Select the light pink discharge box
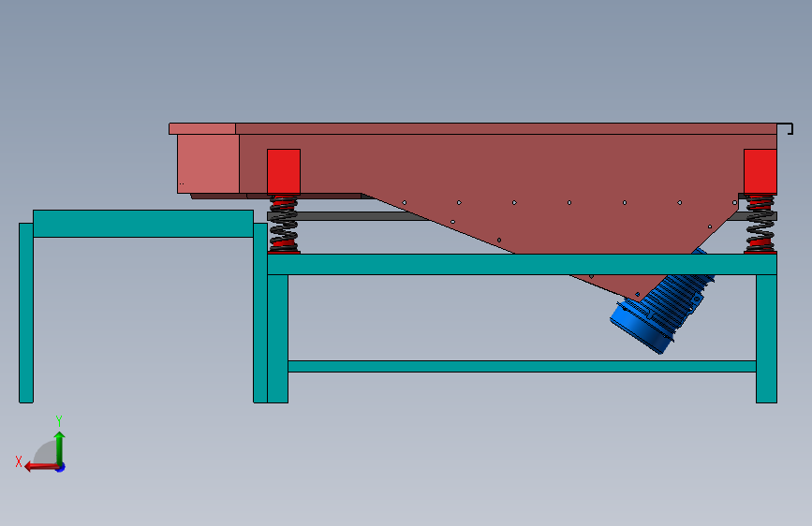This screenshot has height=526, width=812. pyautogui.click(x=208, y=164)
